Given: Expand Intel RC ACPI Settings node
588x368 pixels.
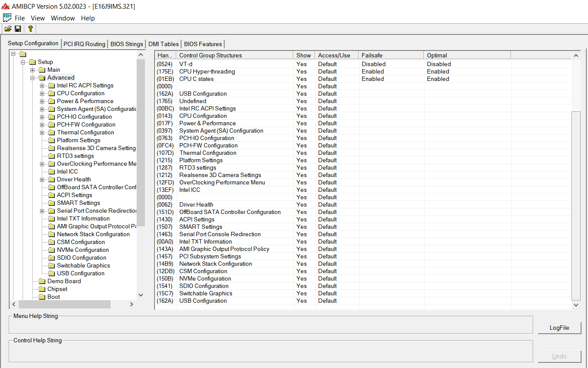Looking at the screenshot, I should click(42, 86).
